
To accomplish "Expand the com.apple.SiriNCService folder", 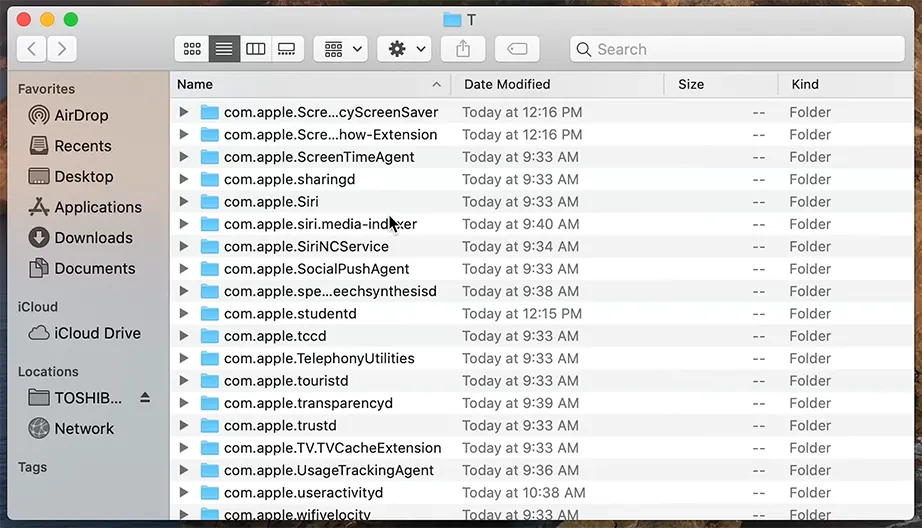I will pyautogui.click(x=183, y=246).
